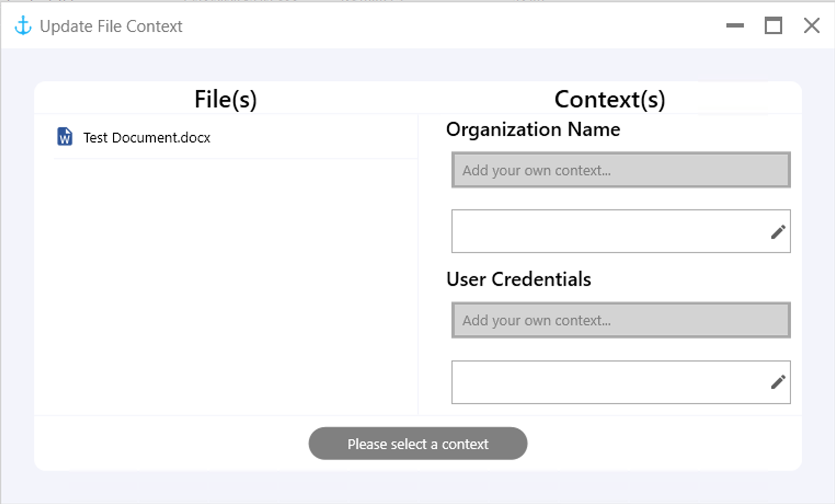Click the pencil edit icon under User Credentials
Image resolution: width=835 pixels, height=504 pixels.
click(777, 382)
